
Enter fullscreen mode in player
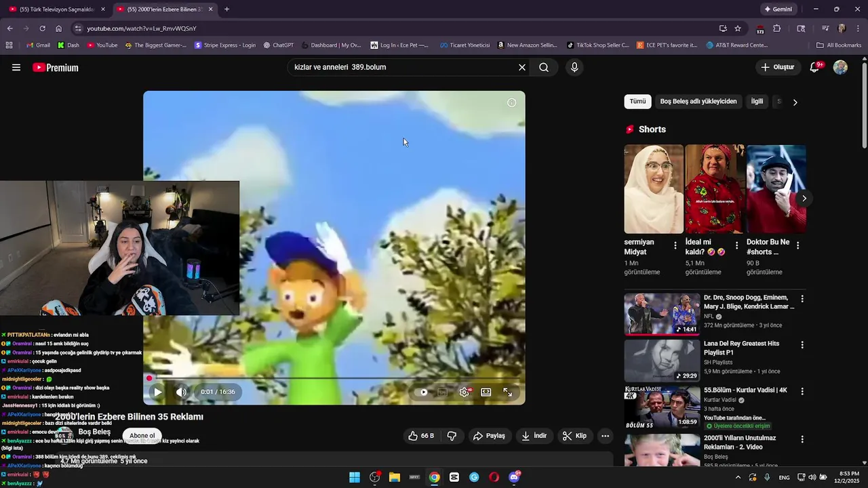click(x=507, y=392)
